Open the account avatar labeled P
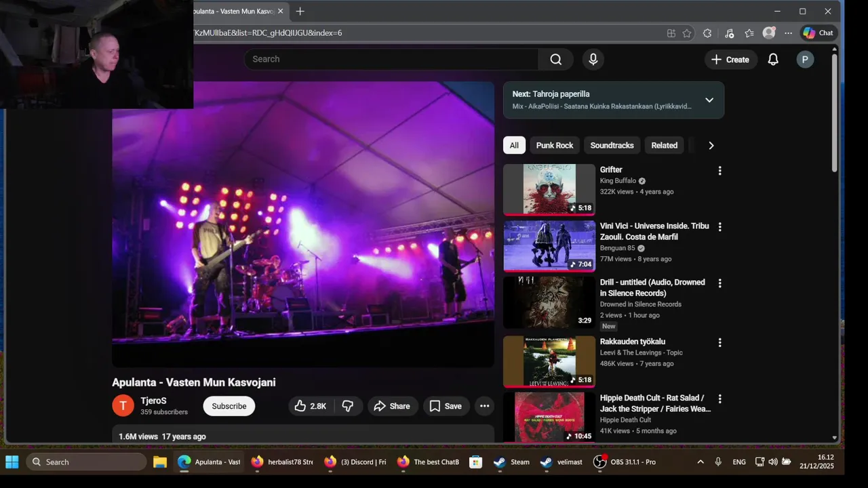The width and height of the screenshot is (868, 488). pos(805,60)
